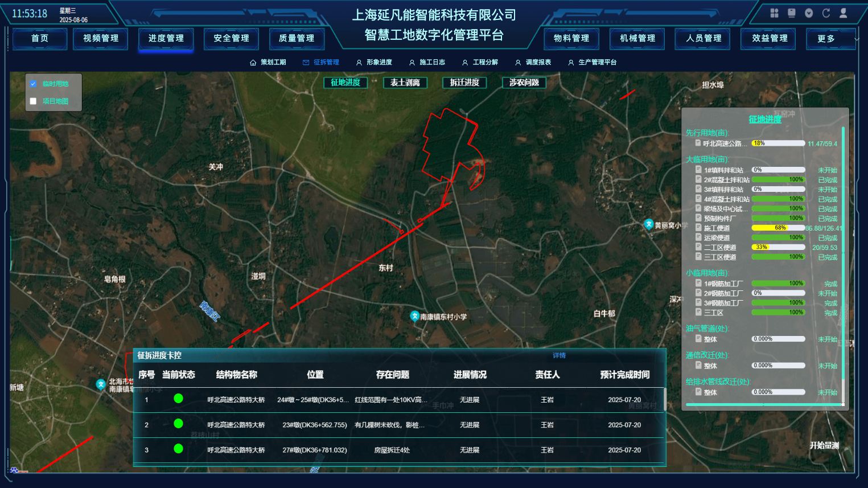Open the 物料管理 navigation menu

(x=571, y=39)
